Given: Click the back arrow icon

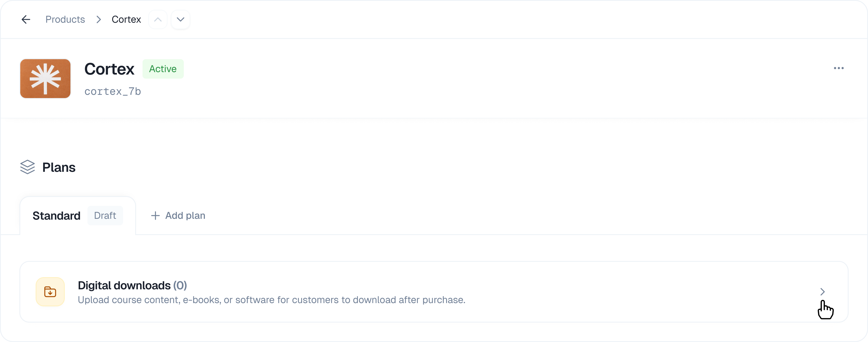Looking at the screenshot, I should pyautogui.click(x=26, y=19).
